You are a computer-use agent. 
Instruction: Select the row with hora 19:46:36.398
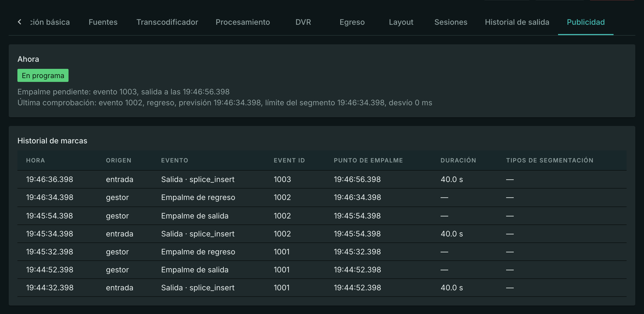(x=322, y=179)
